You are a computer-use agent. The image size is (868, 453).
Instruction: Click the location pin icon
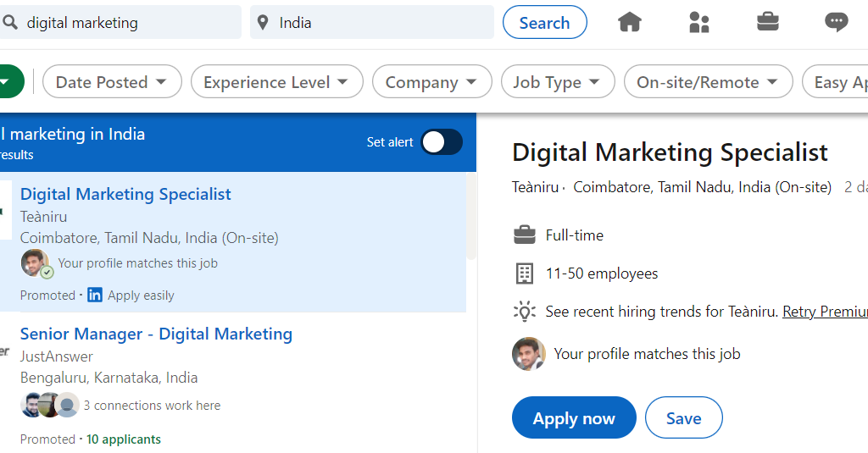[x=263, y=23]
